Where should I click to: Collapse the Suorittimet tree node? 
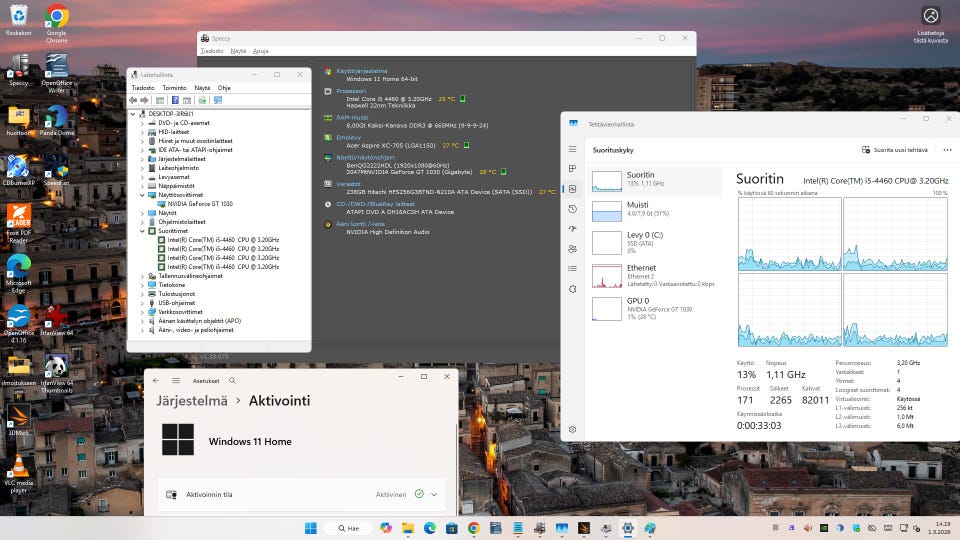(142, 231)
